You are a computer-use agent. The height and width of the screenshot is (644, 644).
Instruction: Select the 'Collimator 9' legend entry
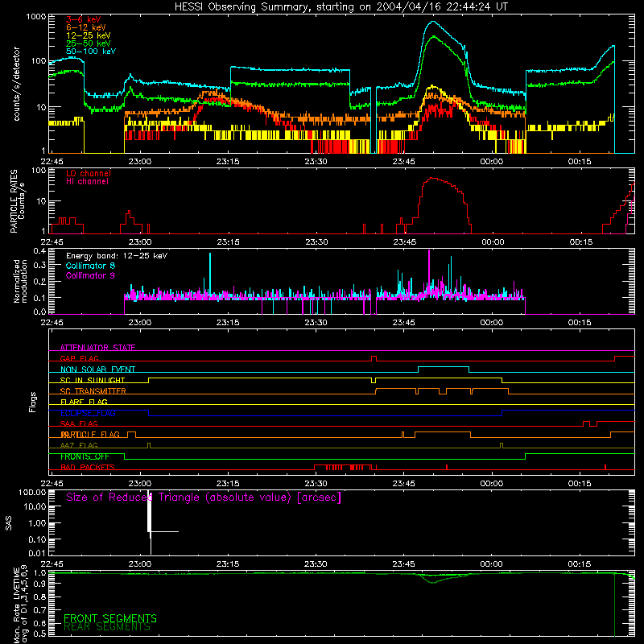90,275
